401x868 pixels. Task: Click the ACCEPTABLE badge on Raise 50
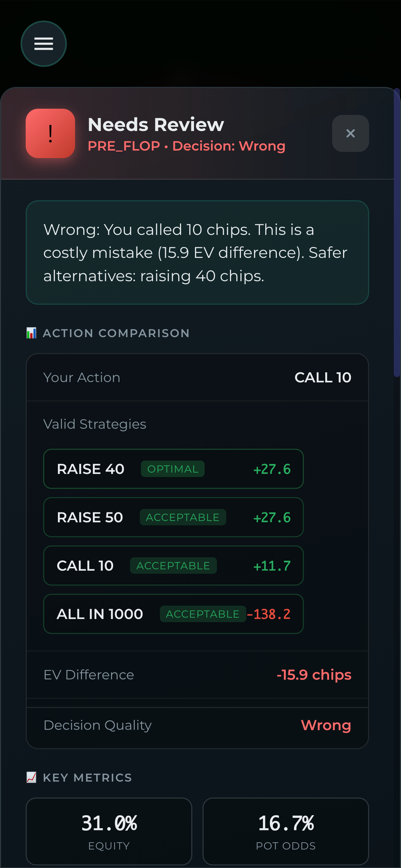click(182, 517)
